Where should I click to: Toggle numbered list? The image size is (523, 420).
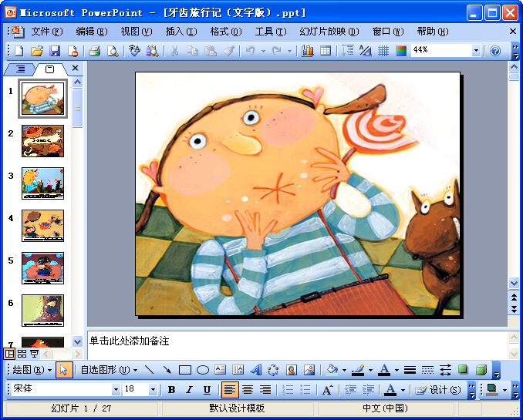(288, 389)
